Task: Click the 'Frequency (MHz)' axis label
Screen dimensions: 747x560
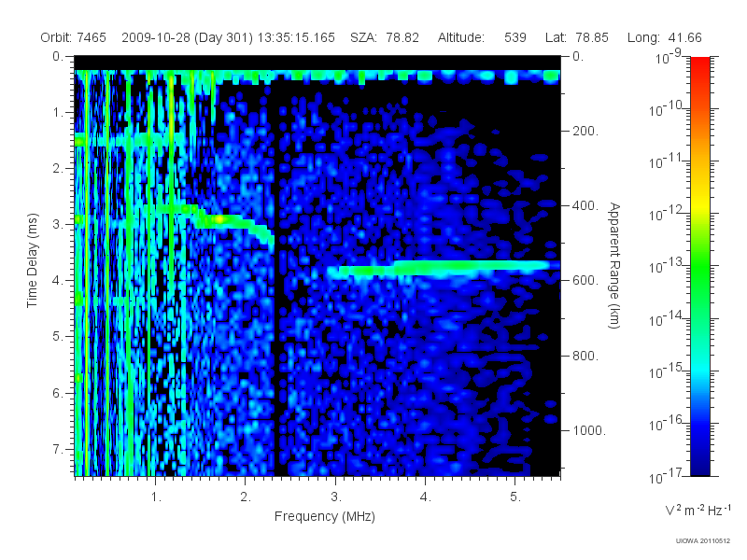Action: pos(325,517)
